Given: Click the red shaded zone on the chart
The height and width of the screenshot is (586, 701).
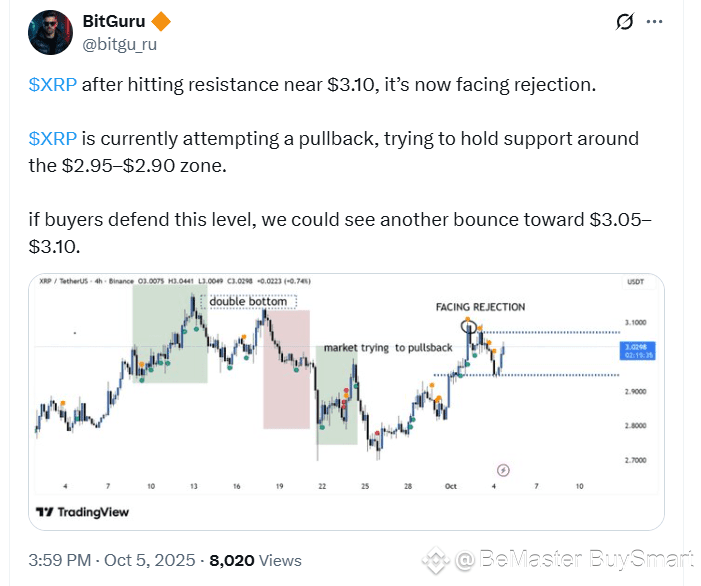Looking at the screenshot, I should (285, 370).
